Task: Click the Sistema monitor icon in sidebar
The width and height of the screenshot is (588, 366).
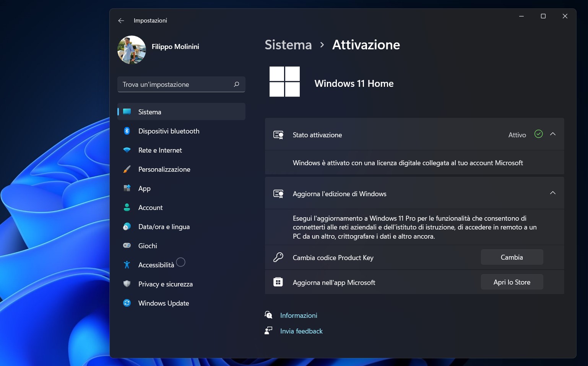Action: coord(127,112)
